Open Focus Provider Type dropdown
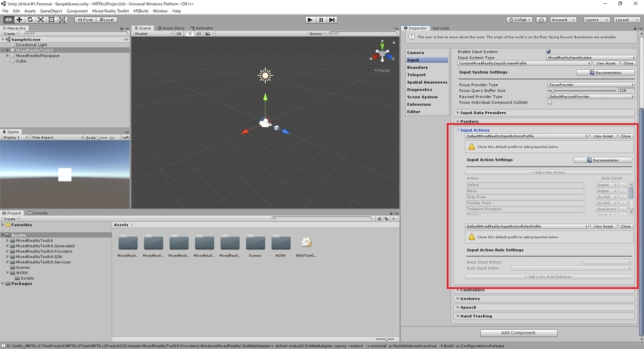Screen dimensions: 644x349 (590, 84)
